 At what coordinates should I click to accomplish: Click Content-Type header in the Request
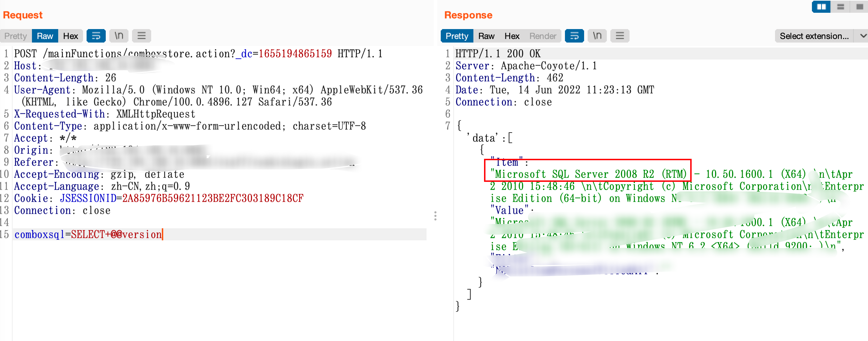190,126
